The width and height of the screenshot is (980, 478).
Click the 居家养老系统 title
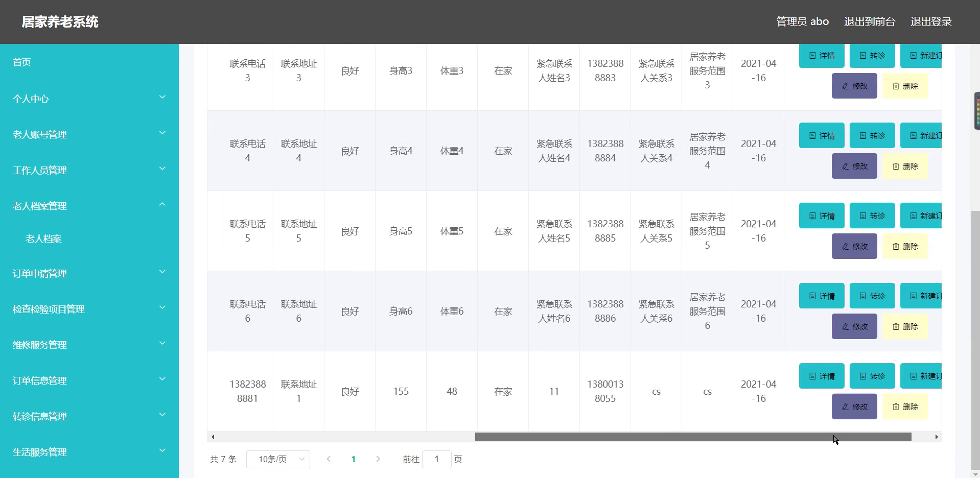pyautogui.click(x=60, y=22)
